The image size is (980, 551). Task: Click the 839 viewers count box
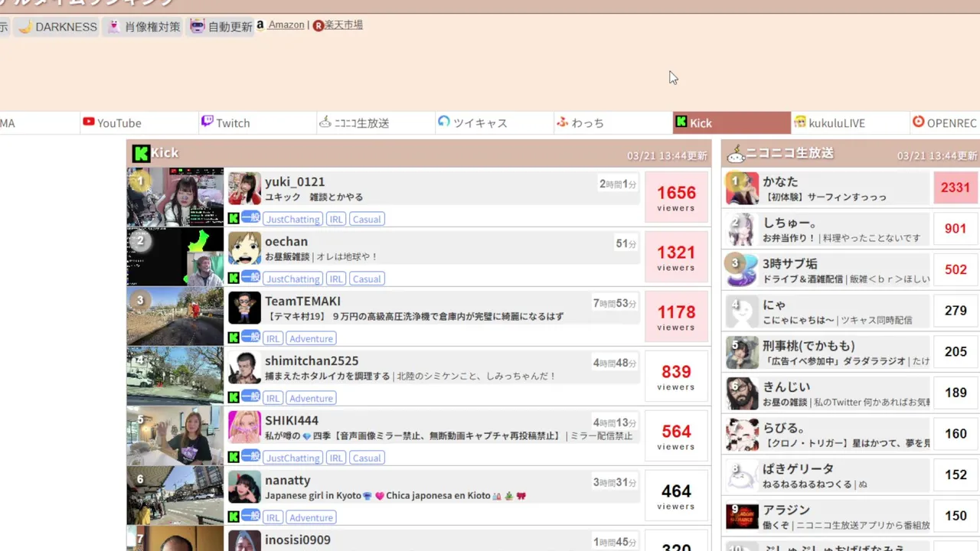tap(676, 377)
